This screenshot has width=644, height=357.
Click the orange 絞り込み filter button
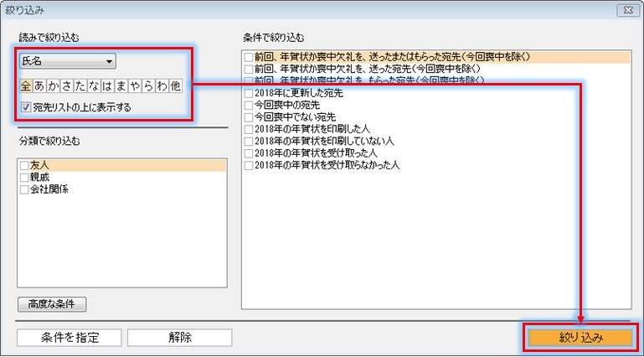[x=580, y=338]
